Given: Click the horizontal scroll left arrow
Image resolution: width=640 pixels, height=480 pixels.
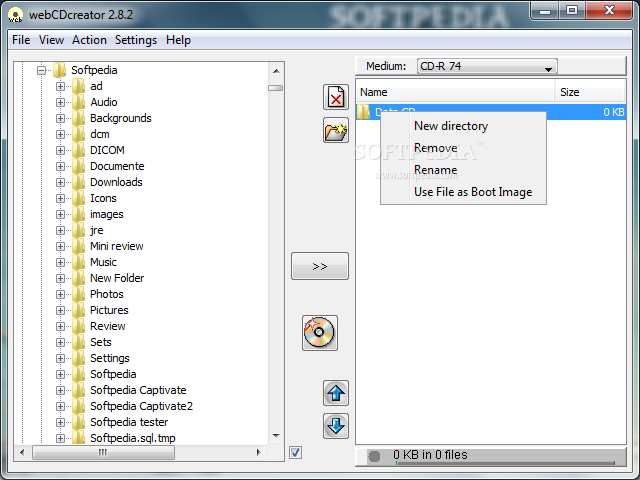Looking at the screenshot, I should tap(22, 452).
